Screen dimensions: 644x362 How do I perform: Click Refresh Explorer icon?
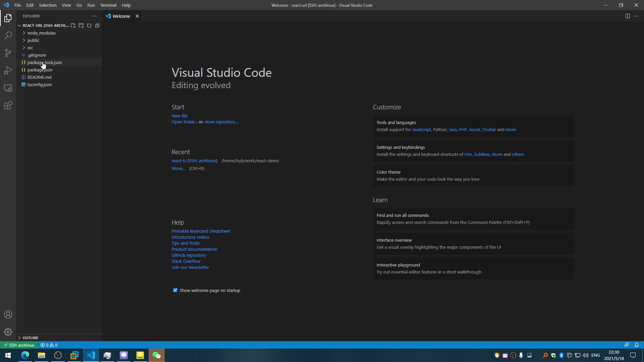click(89, 25)
